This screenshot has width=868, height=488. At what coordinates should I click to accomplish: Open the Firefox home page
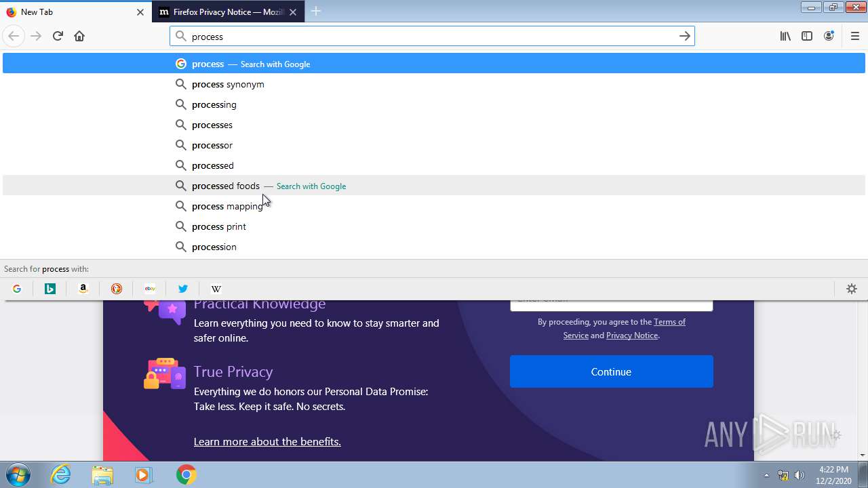[x=79, y=36]
